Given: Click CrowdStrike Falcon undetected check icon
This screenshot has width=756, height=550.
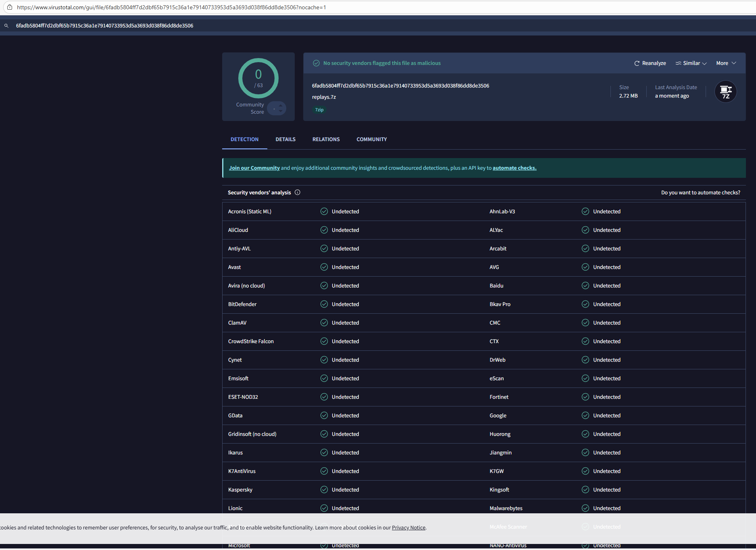Looking at the screenshot, I should pos(324,341).
